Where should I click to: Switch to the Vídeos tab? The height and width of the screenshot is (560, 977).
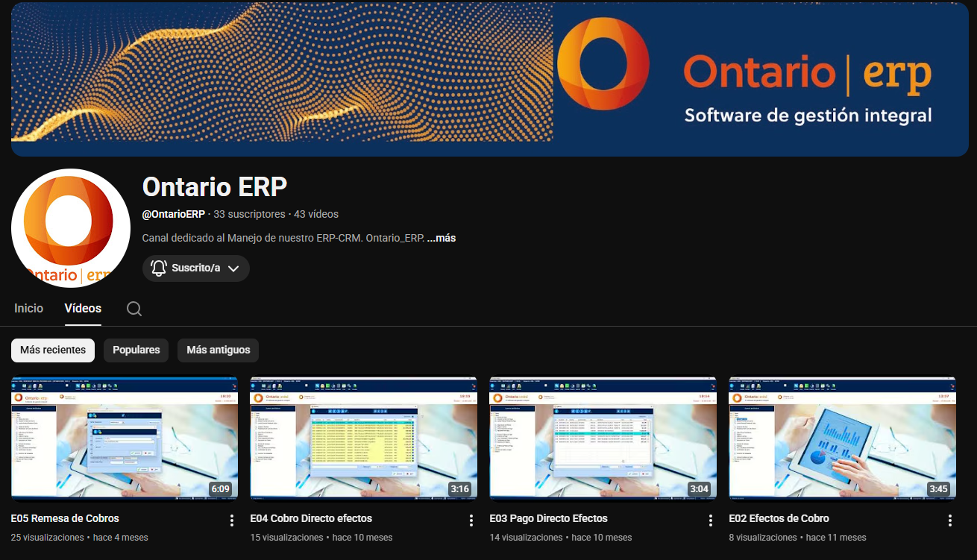[x=83, y=308]
